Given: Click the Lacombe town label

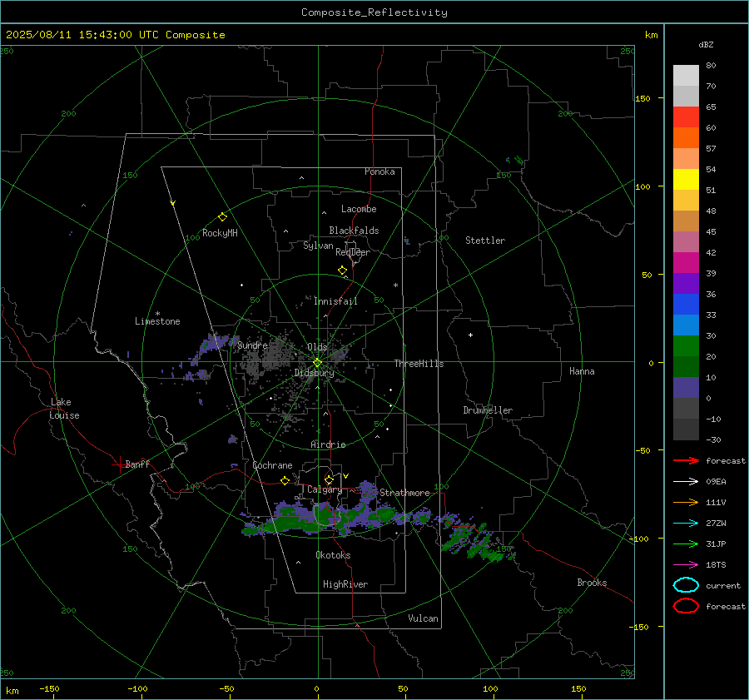Looking at the screenshot, I should coord(359,209).
